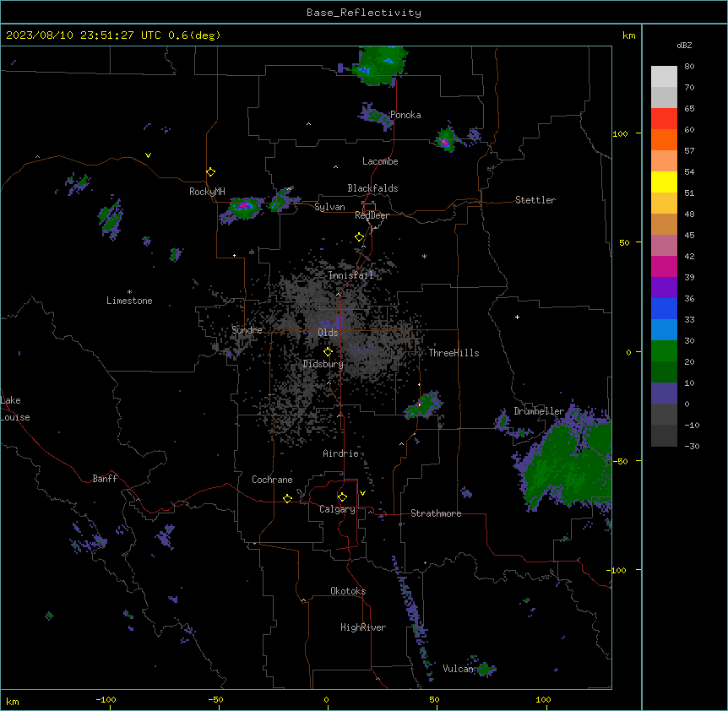Screen dimensions: 728x711
Task: Click the 100 tick on the right axis
Action: coord(620,133)
